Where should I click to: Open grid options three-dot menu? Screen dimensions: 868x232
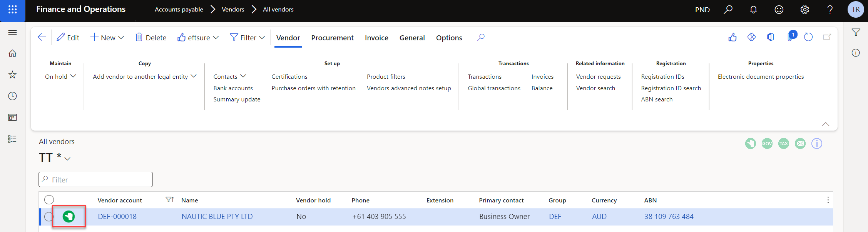coord(828,200)
